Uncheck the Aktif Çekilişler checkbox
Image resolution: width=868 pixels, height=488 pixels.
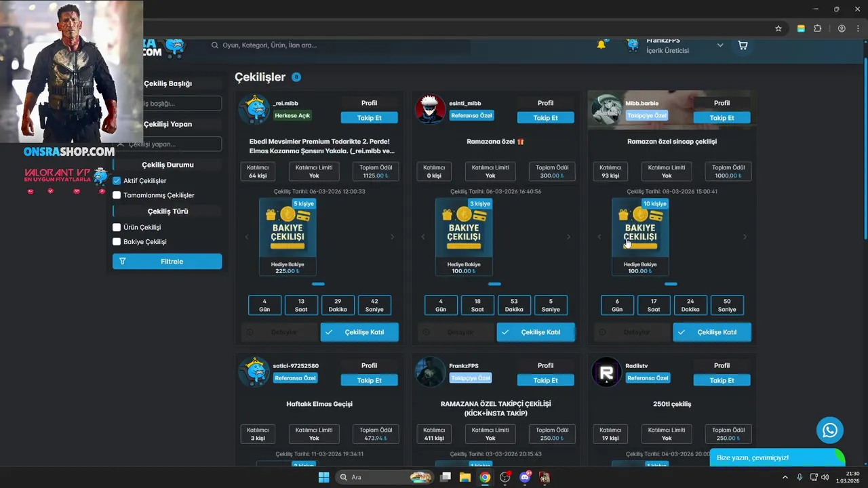coord(117,181)
